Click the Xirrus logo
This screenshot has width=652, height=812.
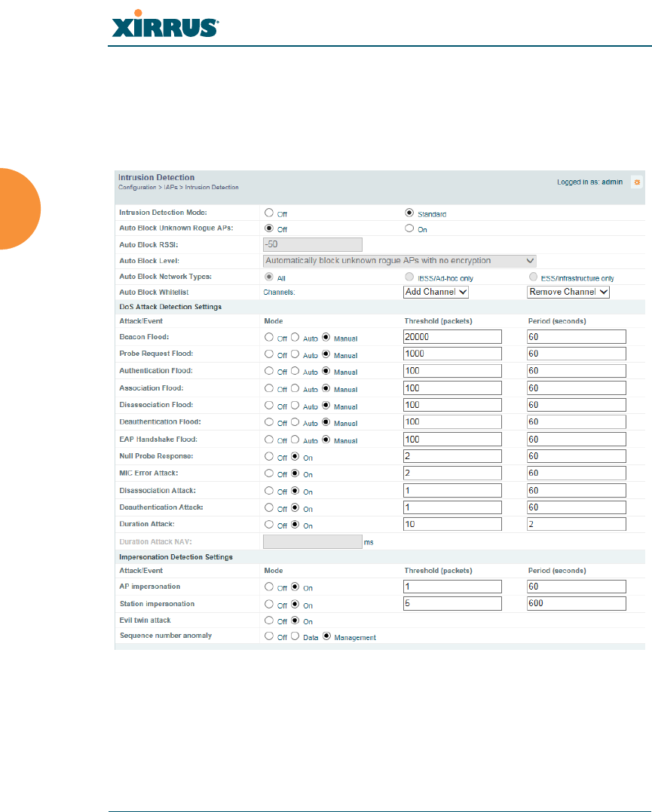click(165, 24)
